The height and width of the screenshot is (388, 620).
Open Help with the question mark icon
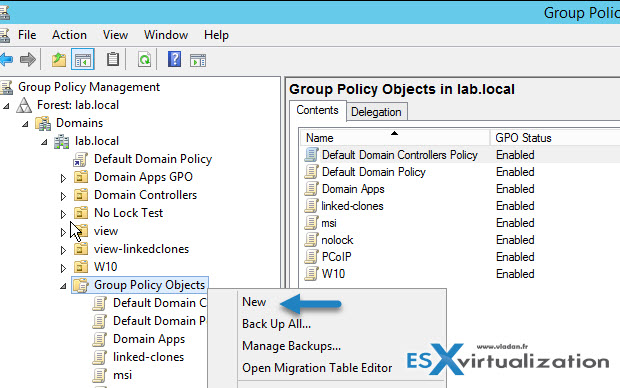click(x=174, y=59)
